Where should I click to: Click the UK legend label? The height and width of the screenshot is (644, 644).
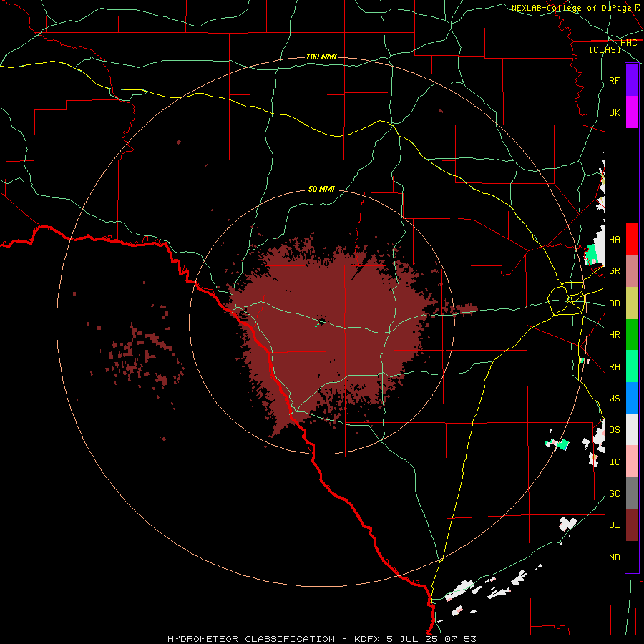click(614, 112)
